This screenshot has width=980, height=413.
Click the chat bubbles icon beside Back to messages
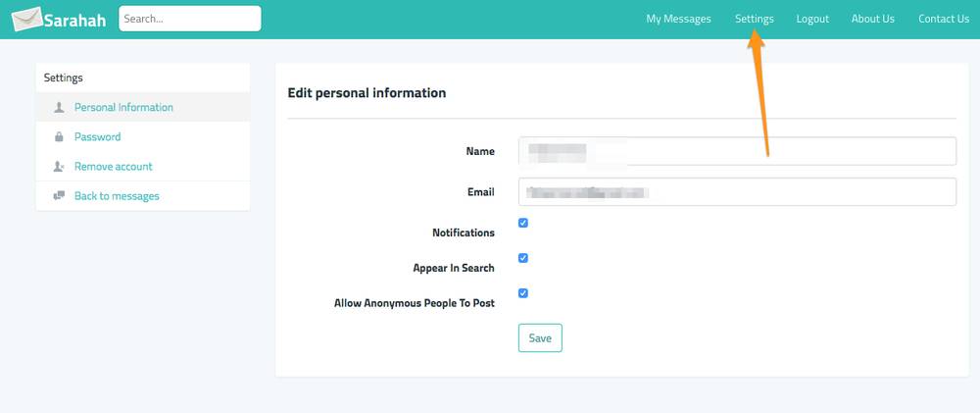[59, 196]
